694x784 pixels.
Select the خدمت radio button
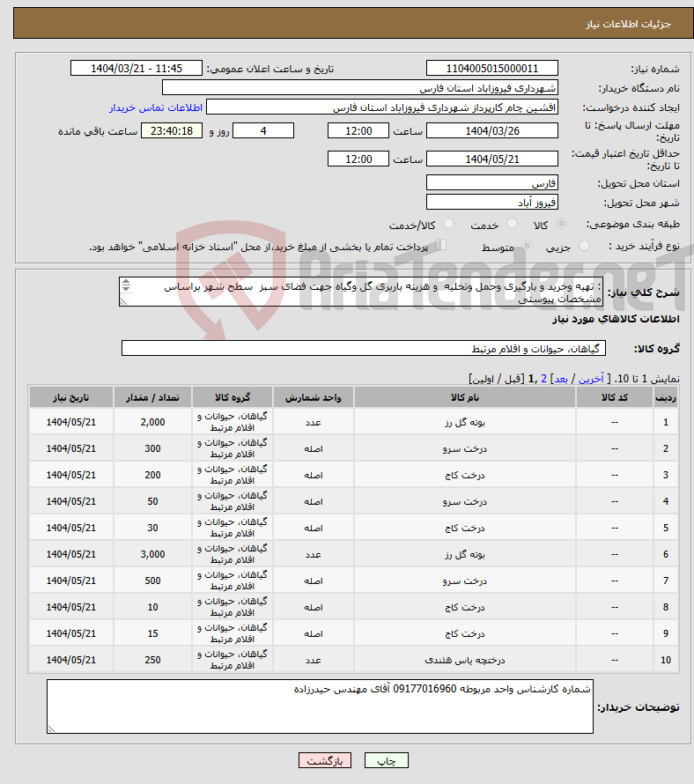pos(512,224)
